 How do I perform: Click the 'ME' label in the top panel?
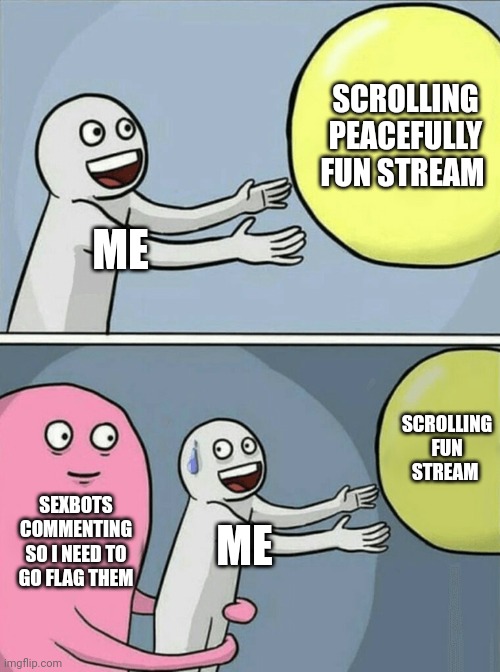pos(121,250)
